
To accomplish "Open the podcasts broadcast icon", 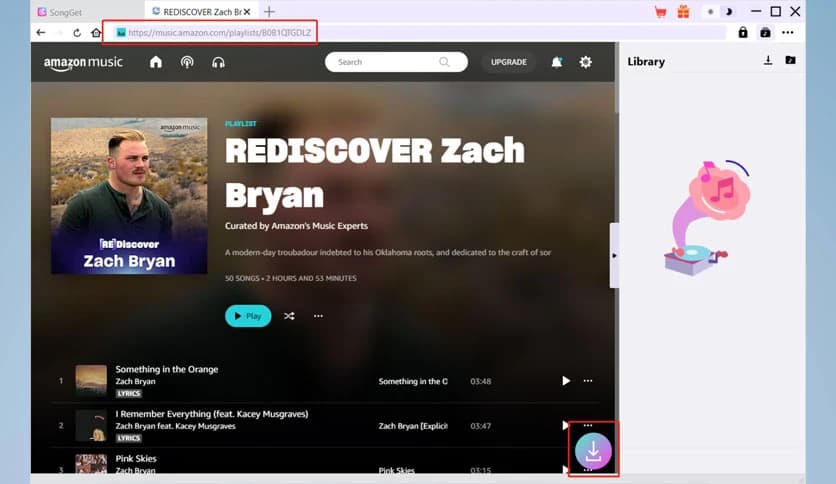I will pyautogui.click(x=187, y=62).
